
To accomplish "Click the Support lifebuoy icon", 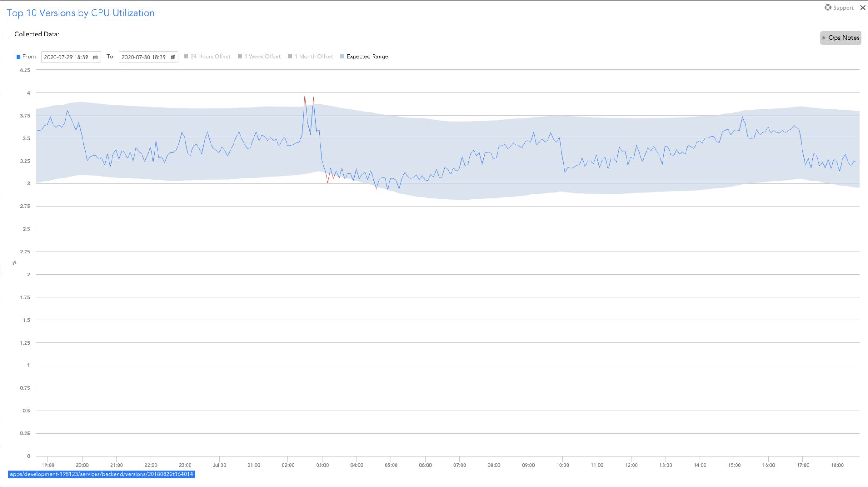I will (x=828, y=7).
